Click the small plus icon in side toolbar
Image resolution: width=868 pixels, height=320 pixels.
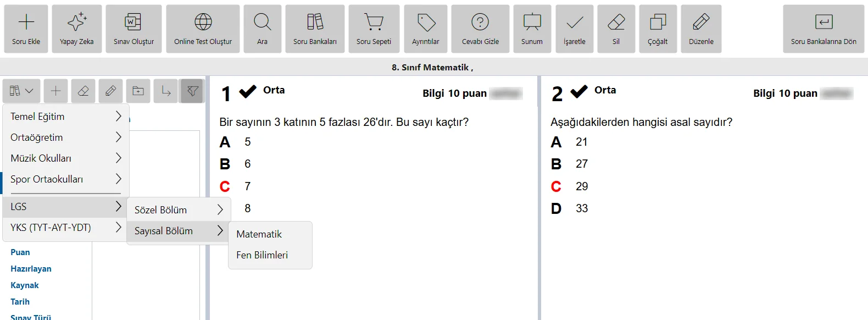coord(55,91)
